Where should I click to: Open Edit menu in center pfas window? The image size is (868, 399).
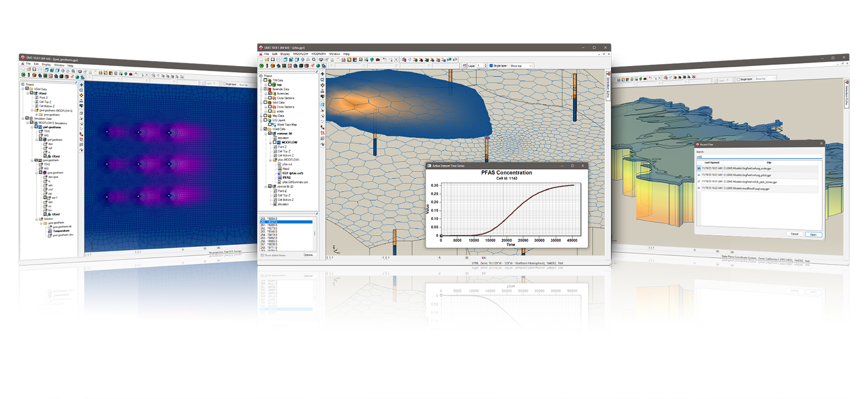(x=274, y=54)
